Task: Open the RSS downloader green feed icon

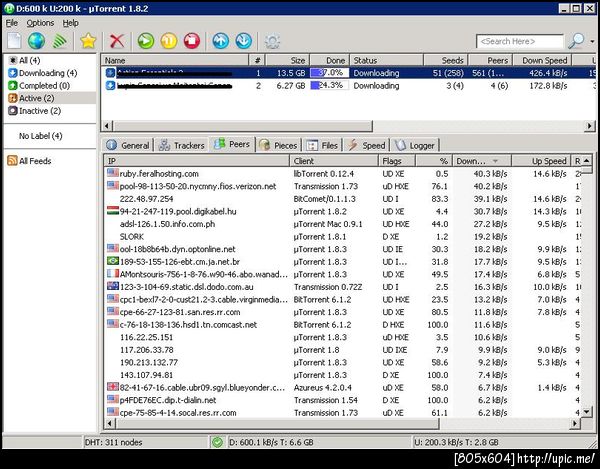Action: click(60, 41)
